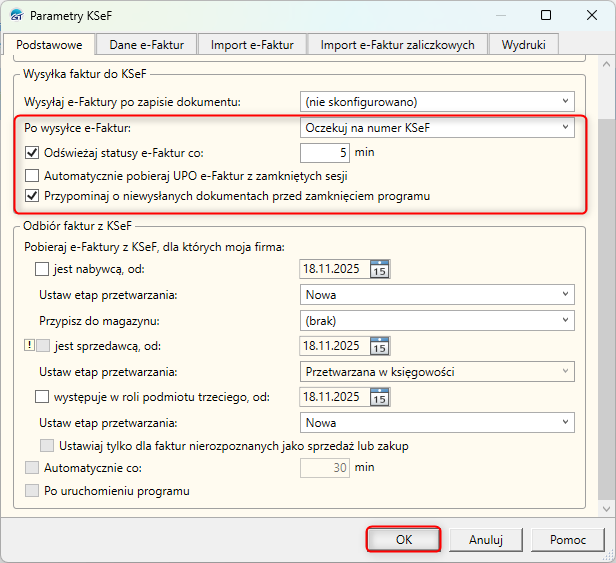Click the Parametry KSeF title bar app icon
The width and height of the screenshot is (616, 563).
pos(16,16)
